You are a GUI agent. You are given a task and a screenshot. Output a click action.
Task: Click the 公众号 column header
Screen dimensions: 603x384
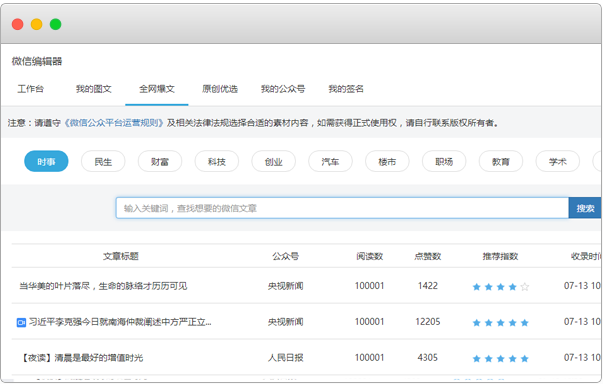285,256
